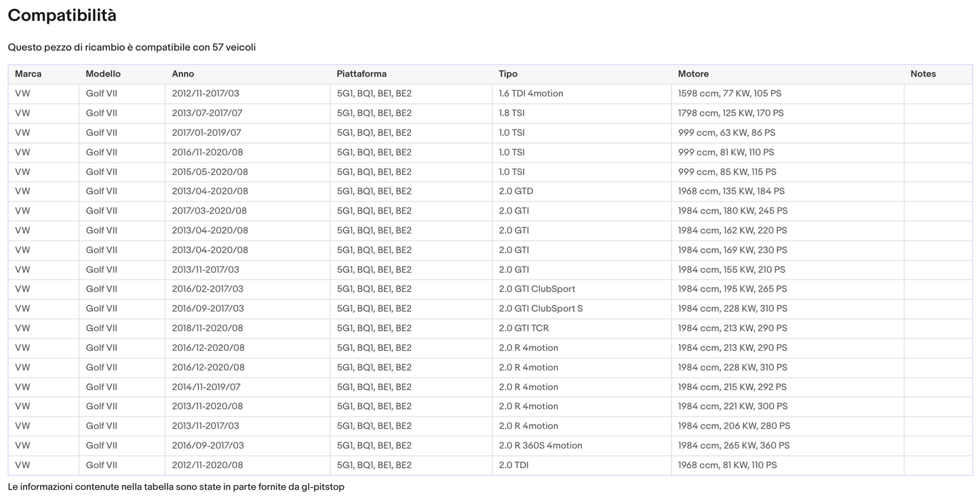Click the gl-pitstop footer information text
Image resolution: width=980 pixels, height=502 pixels.
coord(176,487)
